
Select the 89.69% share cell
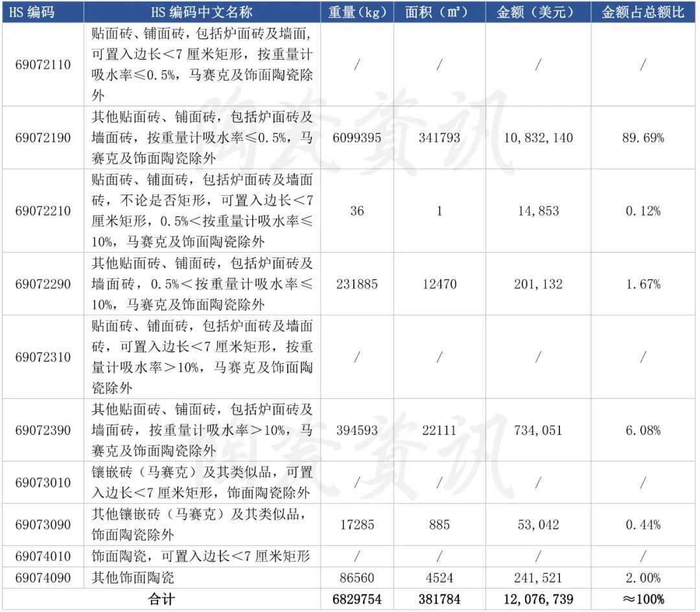coord(643,138)
